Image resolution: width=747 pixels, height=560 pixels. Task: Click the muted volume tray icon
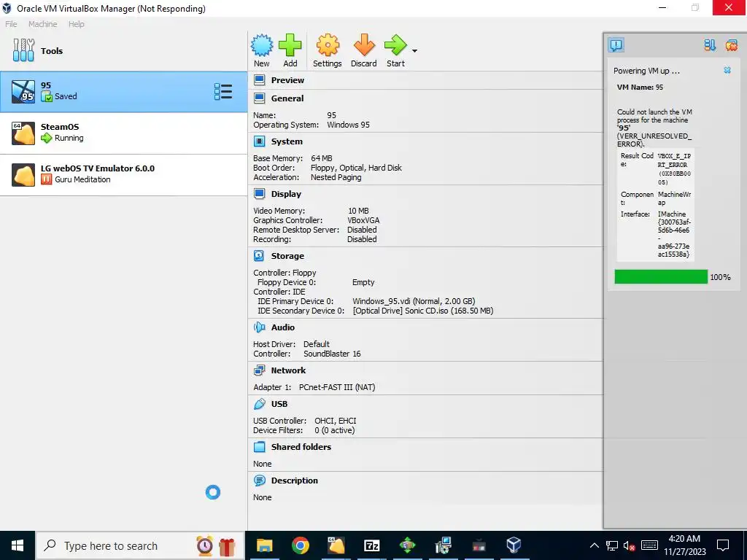[x=629, y=546]
